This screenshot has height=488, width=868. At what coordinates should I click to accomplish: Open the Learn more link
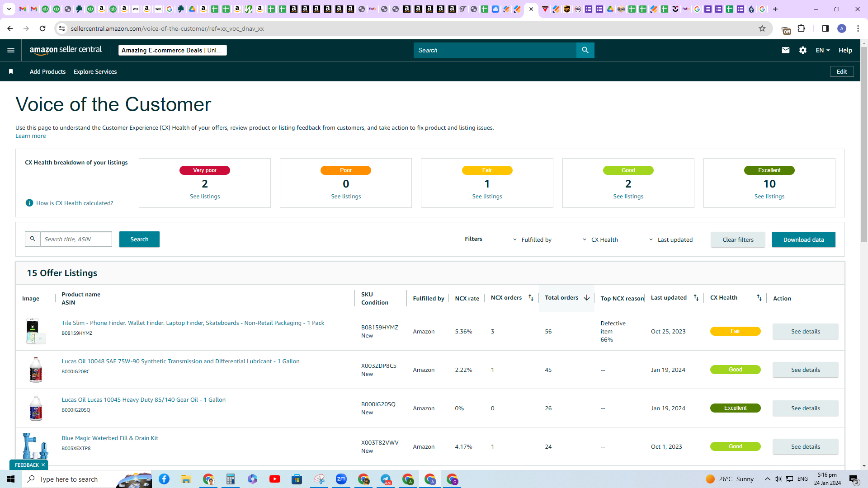pos(30,136)
